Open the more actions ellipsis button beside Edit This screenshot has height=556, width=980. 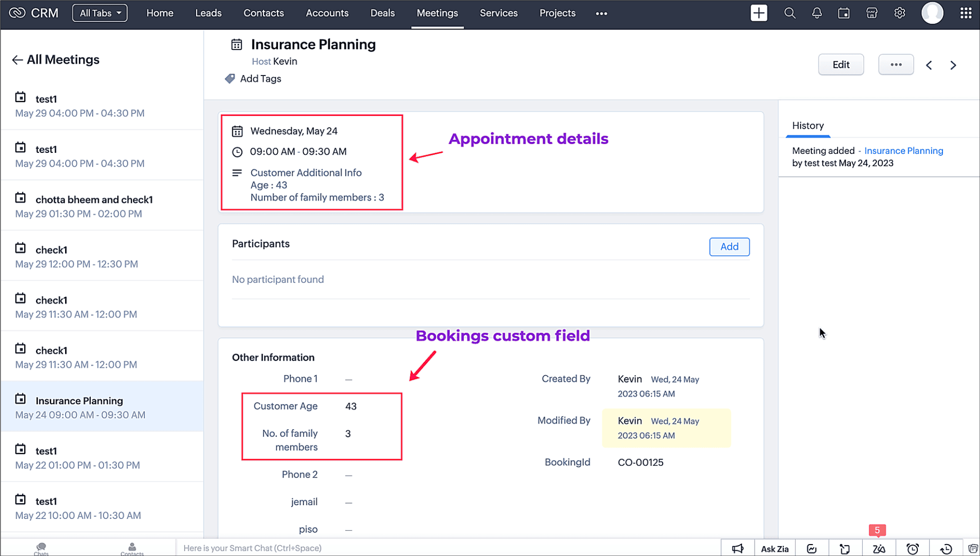point(896,65)
